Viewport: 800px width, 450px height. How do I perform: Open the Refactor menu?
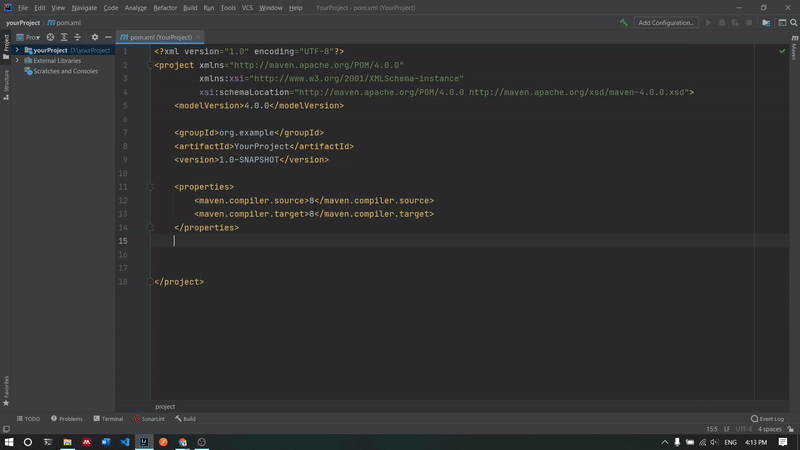tap(165, 8)
